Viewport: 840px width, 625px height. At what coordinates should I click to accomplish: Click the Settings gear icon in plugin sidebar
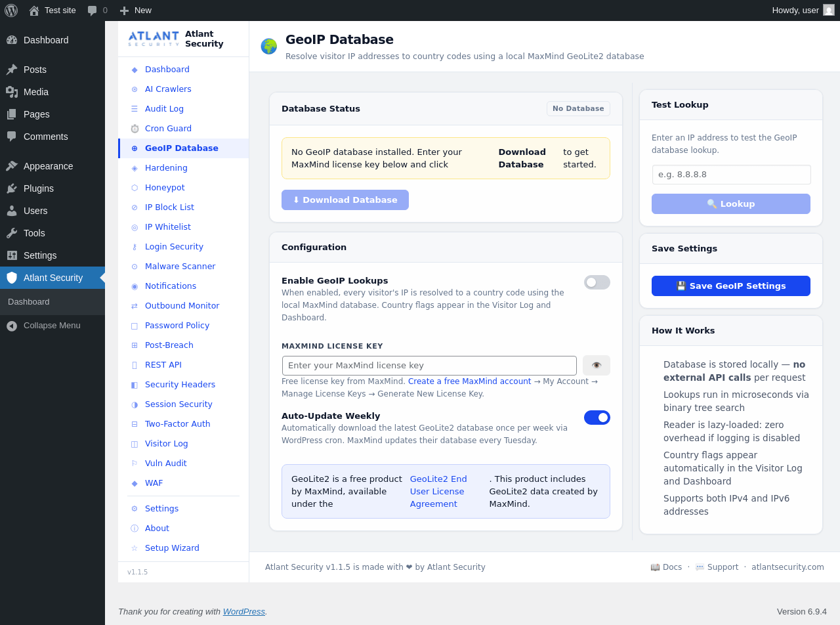coord(135,509)
